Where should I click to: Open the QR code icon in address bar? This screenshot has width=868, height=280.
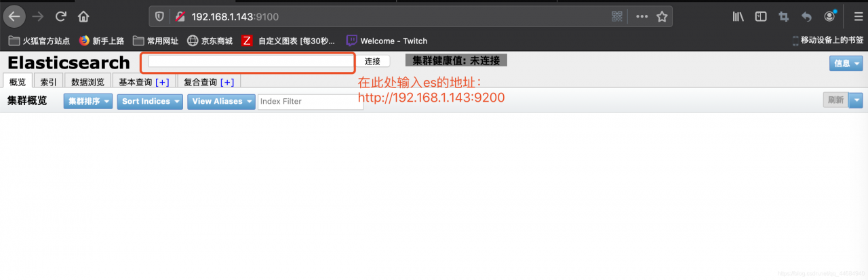point(617,16)
